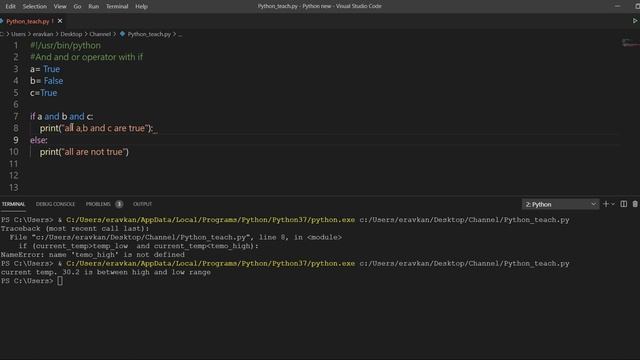Open the View menu

point(60,6)
